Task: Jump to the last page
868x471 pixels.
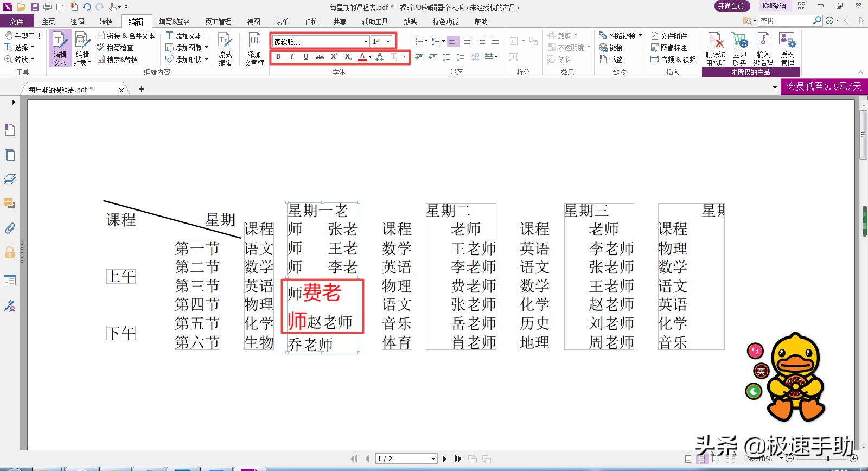Action: [x=458, y=459]
